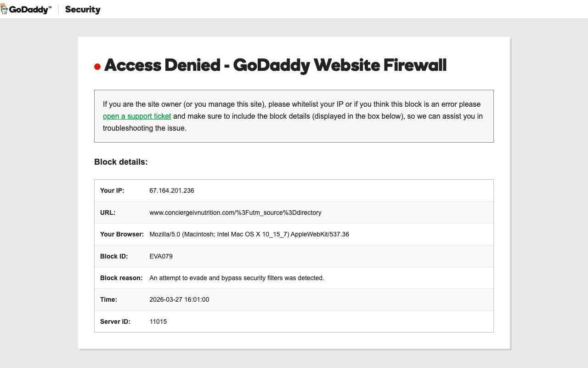This screenshot has height=368, width=588.
Task: Click the IP address 67.164.201.236
Action: pyautogui.click(x=172, y=190)
